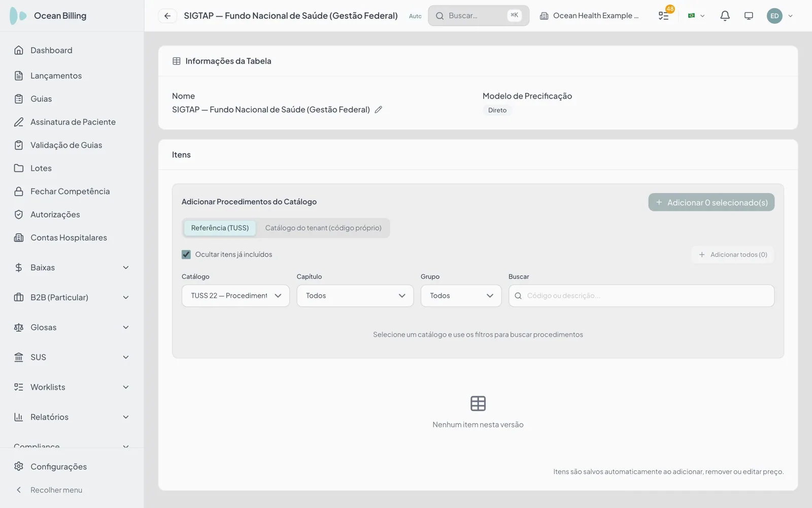Open the Dashboard home icon
Viewport: 812px width, 508px height.
[x=19, y=50]
